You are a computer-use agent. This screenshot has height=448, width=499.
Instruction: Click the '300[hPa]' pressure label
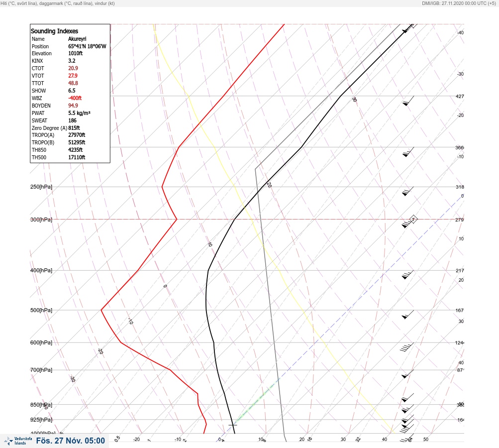(41, 220)
